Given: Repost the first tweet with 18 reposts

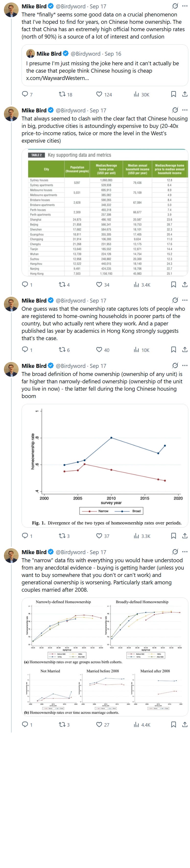Looking at the screenshot, I should click(x=62, y=94).
